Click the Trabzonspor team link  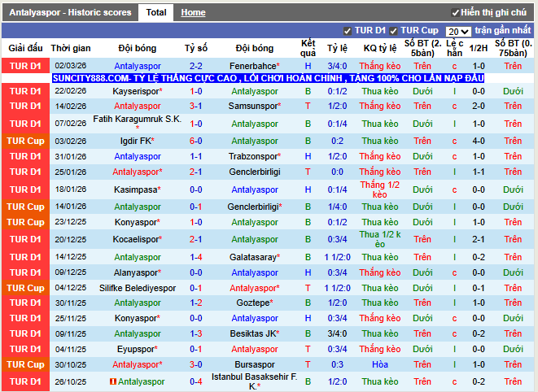tap(253, 156)
